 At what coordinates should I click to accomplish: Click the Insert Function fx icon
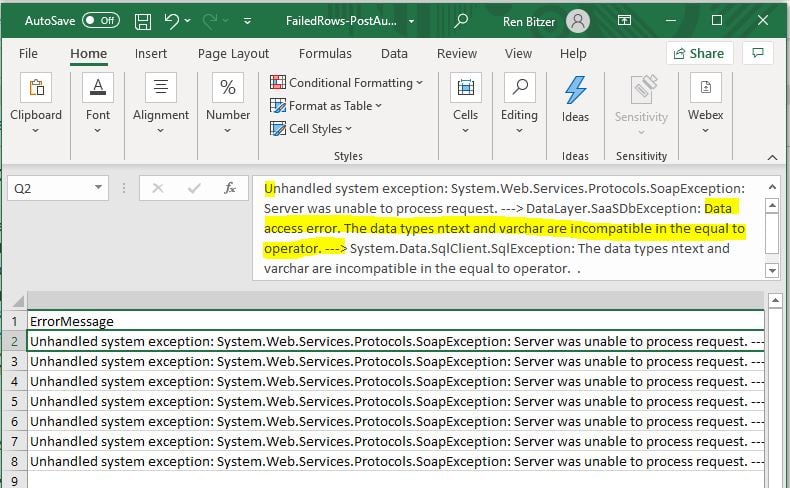click(x=229, y=187)
